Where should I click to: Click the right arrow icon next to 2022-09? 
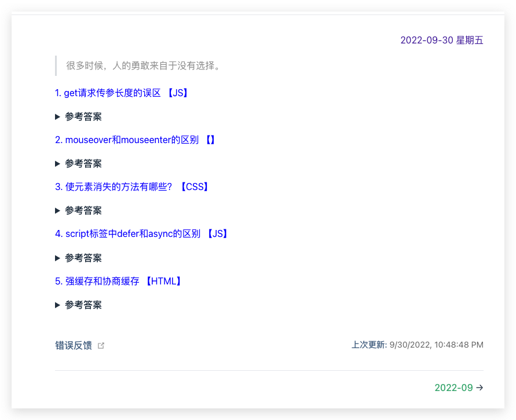tap(479, 388)
